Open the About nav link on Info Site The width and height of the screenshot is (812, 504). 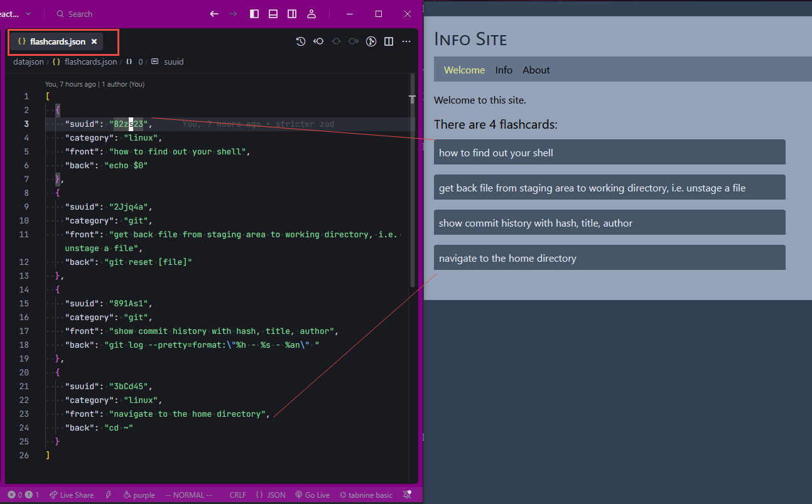(x=536, y=70)
